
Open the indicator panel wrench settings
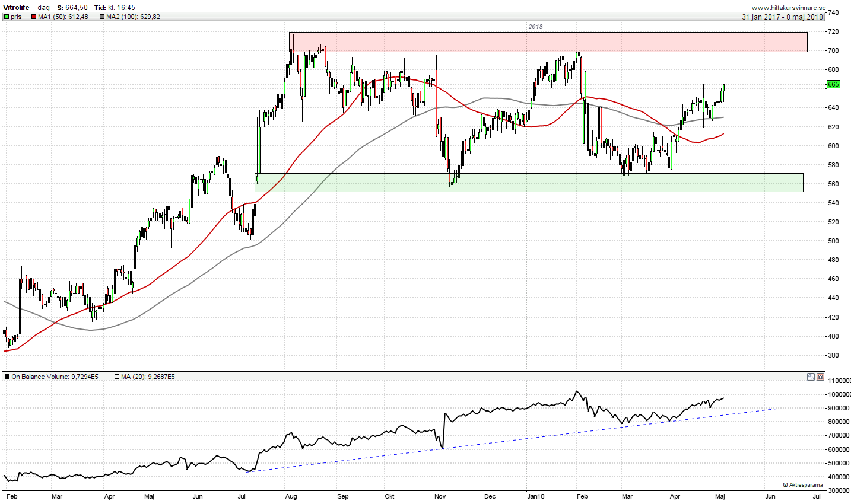(811, 377)
